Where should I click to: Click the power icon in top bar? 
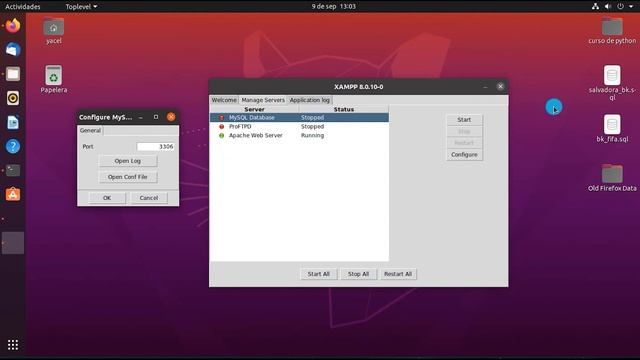620,6
